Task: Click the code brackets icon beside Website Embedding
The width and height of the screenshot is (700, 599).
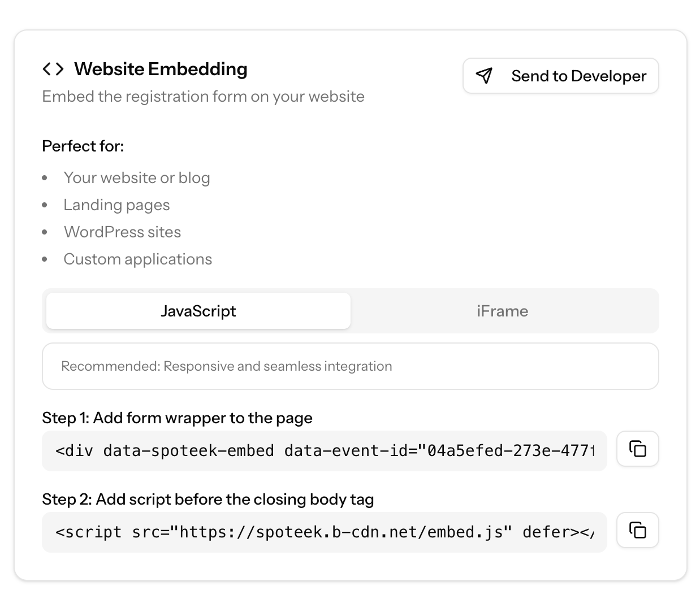Action: click(x=53, y=69)
